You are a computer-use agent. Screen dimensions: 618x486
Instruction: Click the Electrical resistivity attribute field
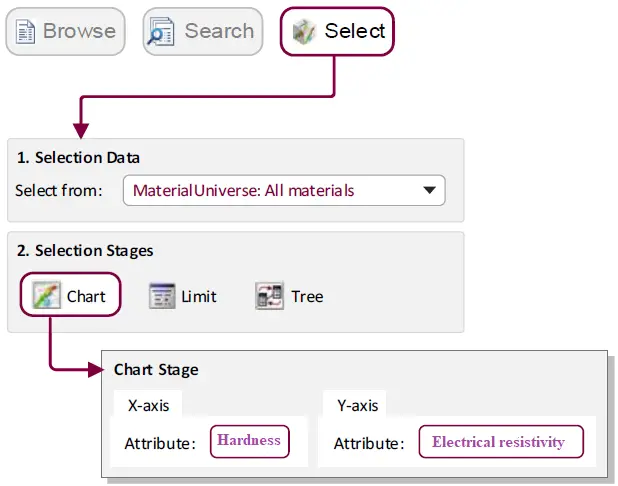498,441
